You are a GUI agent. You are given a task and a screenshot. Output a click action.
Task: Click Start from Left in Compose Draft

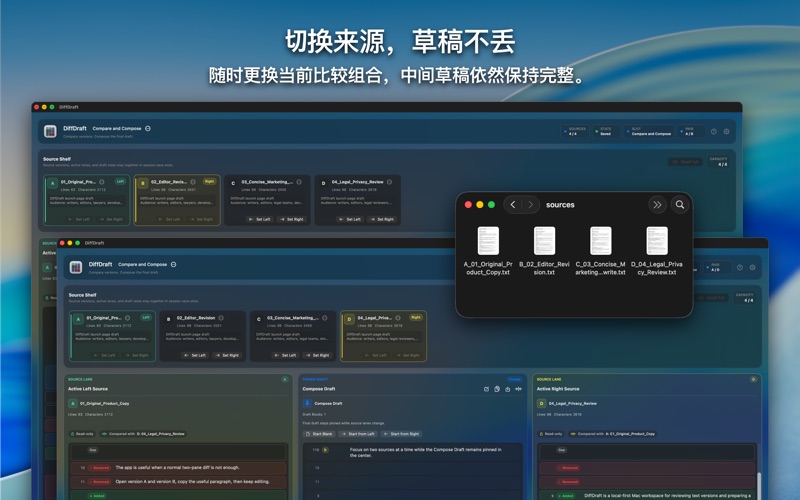click(x=358, y=434)
